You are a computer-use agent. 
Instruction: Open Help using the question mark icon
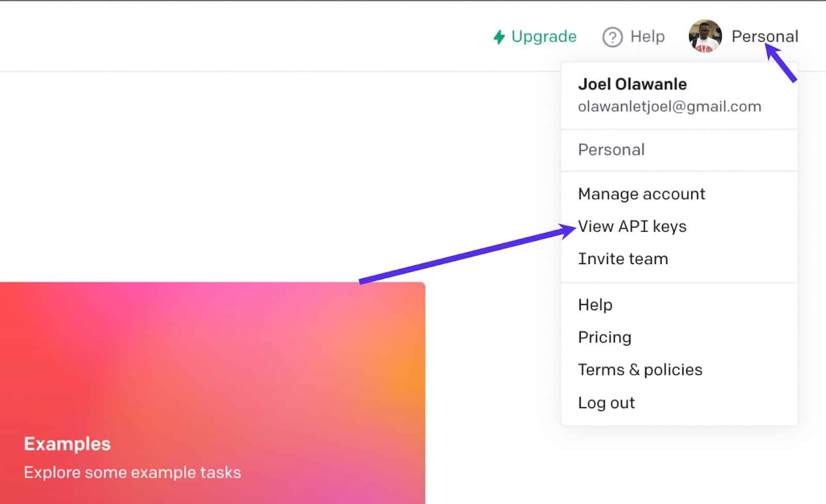coord(612,37)
